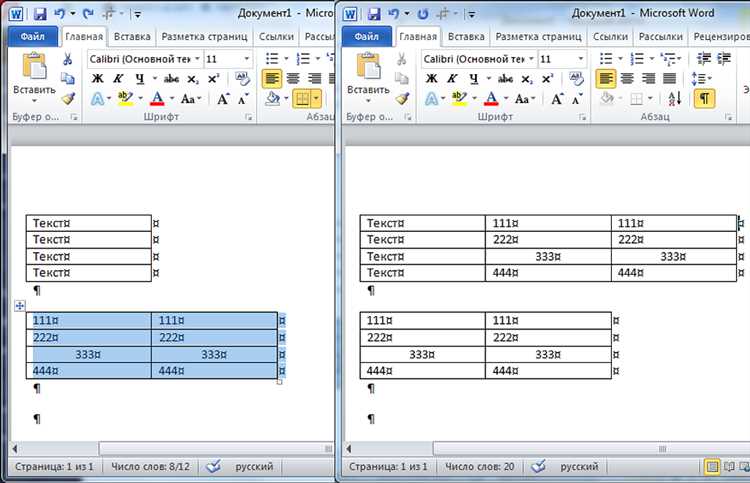Click first Текст cell in left document

coord(89,223)
